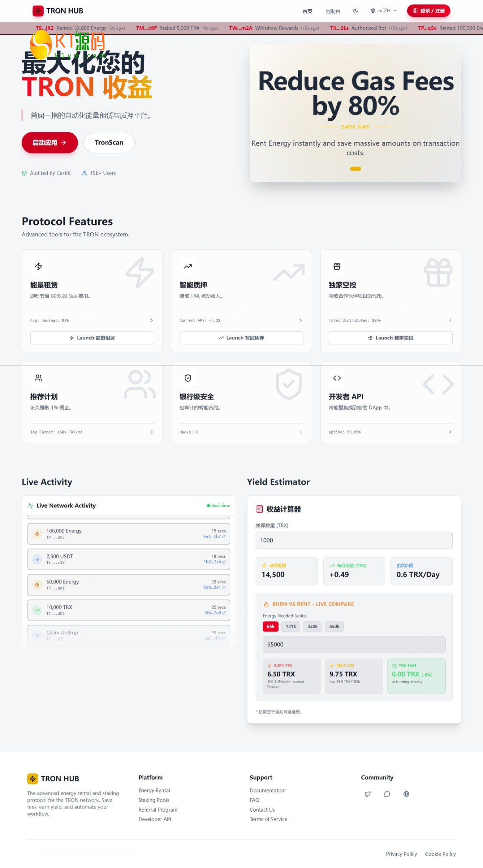483x868 pixels.
Task: Click the active yellow carousel indicator
Action: click(x=355, y=169)
